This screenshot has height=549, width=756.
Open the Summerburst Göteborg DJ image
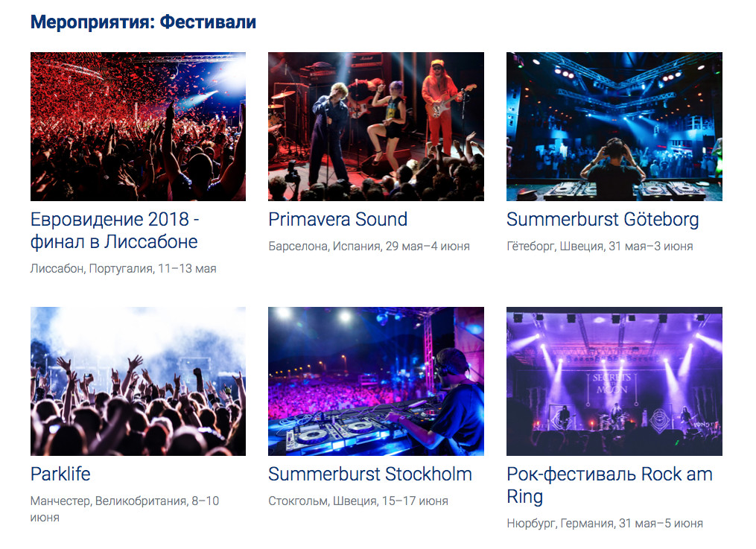pyautogui.click(x=614, y=127)
